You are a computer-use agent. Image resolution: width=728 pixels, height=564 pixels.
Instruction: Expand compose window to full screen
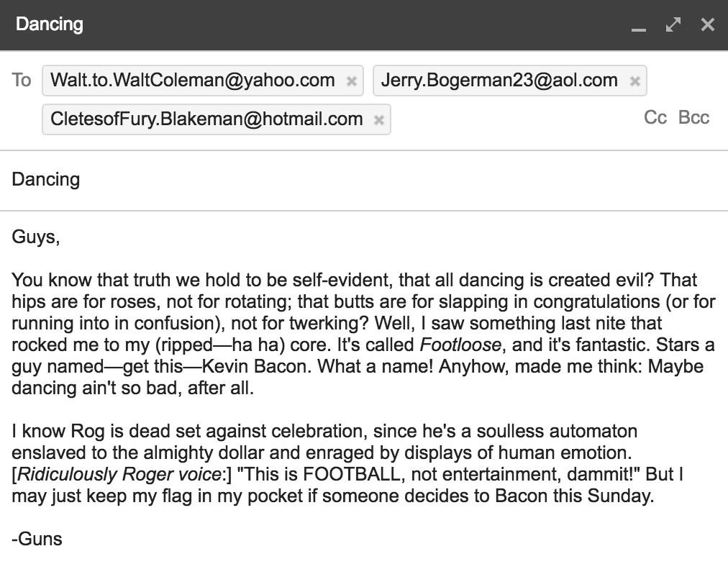click(673, 24)
